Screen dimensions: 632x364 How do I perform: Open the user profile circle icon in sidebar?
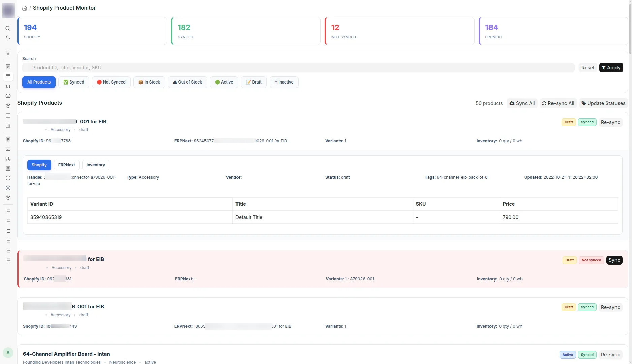coord(8,188)
